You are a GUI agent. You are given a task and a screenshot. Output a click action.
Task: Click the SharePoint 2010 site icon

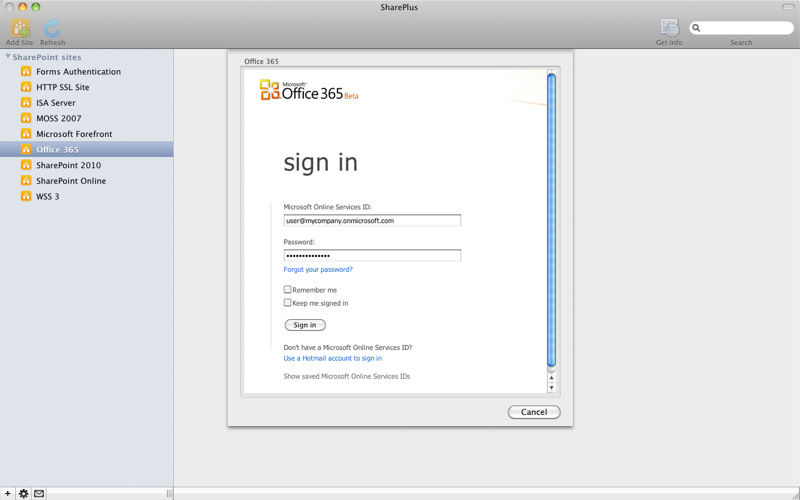[x=26, y=165]
